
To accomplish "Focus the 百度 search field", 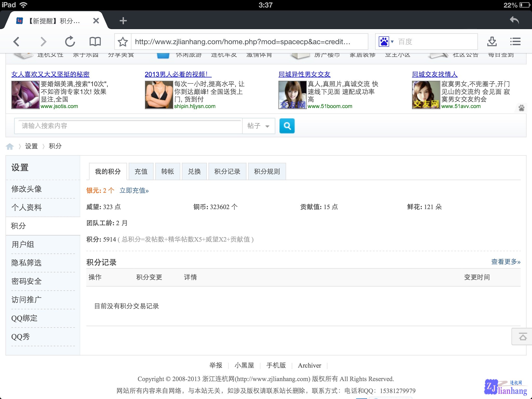I will [436, 42].
